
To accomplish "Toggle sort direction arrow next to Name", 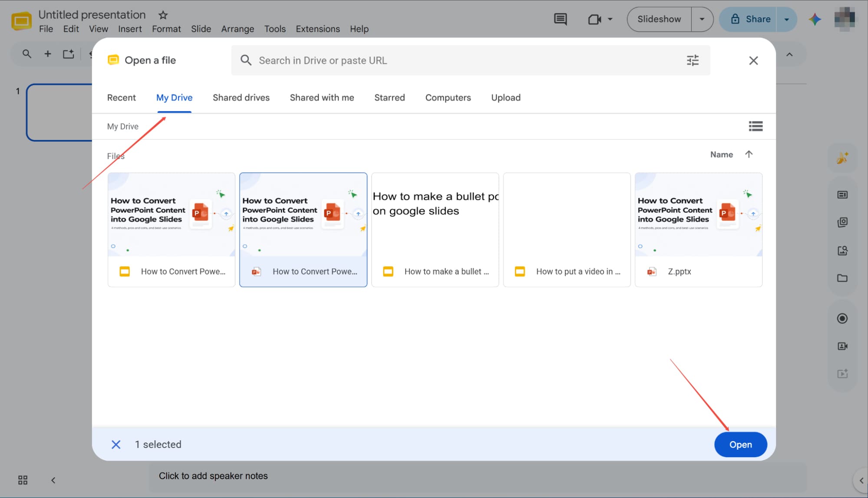I will click(x=749, y=154).
